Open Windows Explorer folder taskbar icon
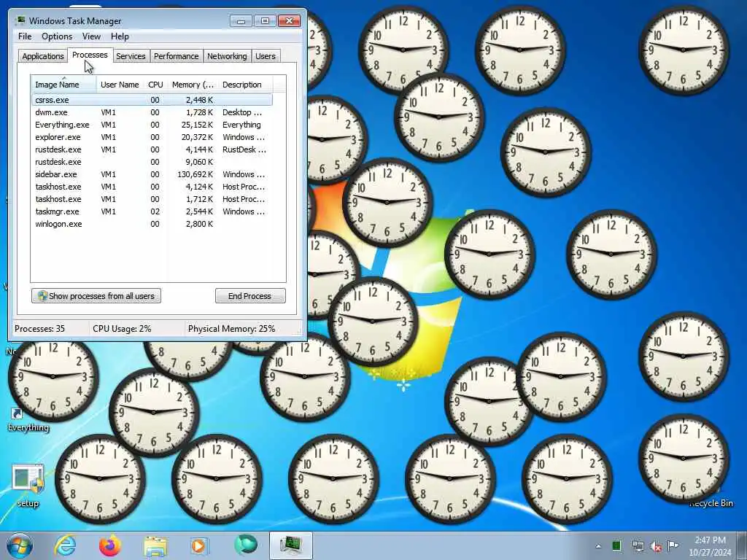747x560 pixels. pyautogui.click(x=155, y=546)
